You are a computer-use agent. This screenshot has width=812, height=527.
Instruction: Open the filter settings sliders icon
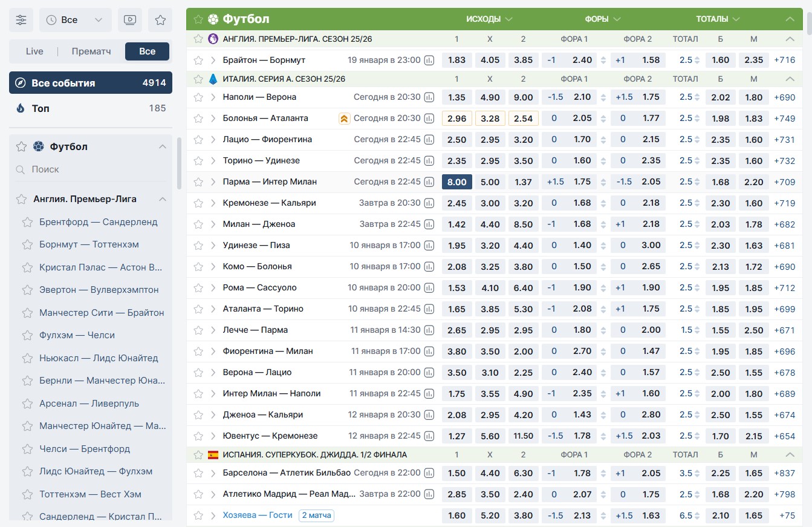[x=21, y=20]
